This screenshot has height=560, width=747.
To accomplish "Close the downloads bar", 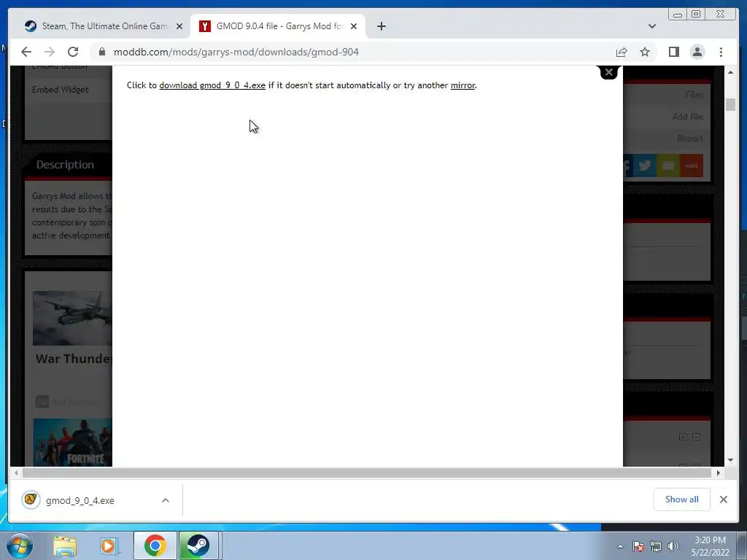I will coord(723,499).
